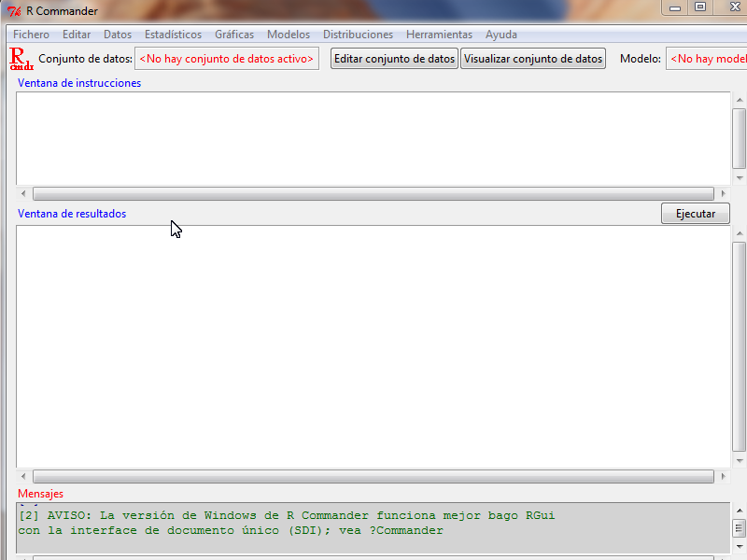The image size is (747, 560).
Task: Click the active dataset selector button
Action: pyautogui.click(x=227, y=59)
